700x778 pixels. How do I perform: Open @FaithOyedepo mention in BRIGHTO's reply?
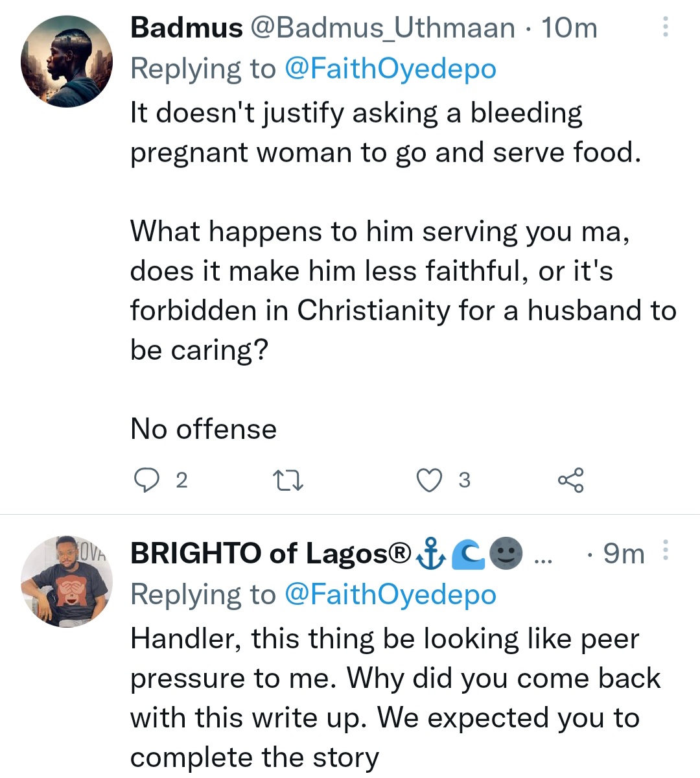[x=390, y=594]
